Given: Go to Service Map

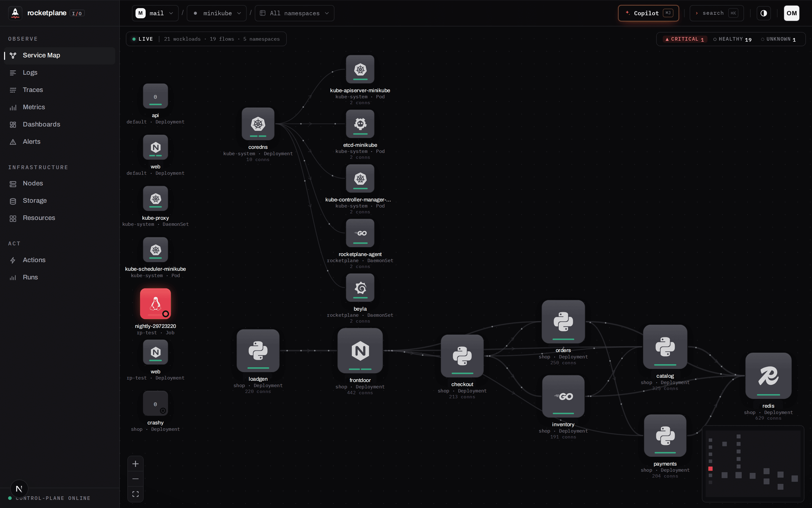Looking at the screenshot, I should coord(59,55).
